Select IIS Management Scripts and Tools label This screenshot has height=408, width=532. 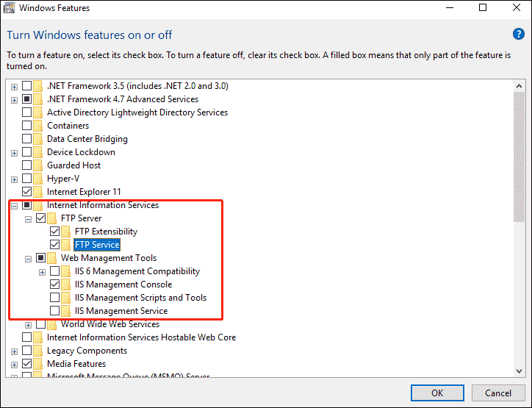tap(140, 298)
